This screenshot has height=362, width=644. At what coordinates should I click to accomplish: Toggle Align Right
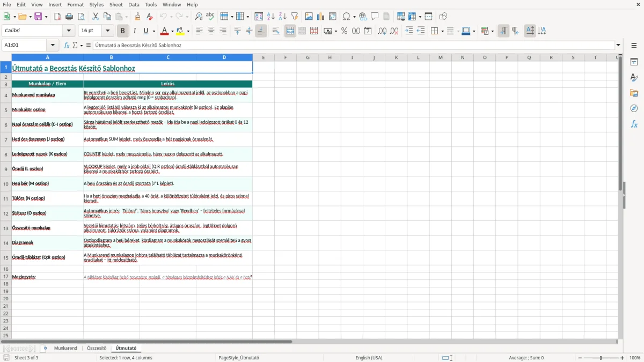click(223, 31)
